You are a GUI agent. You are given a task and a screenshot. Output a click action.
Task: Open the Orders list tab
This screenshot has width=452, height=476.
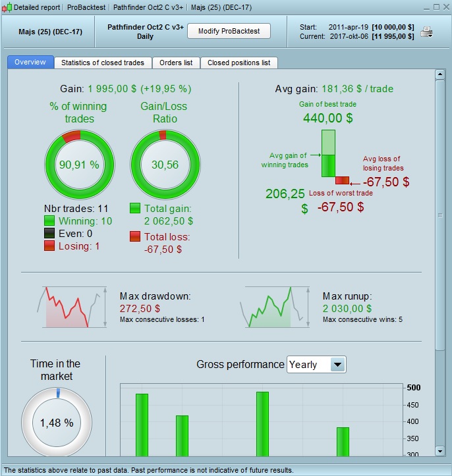[x=176, y=63]
